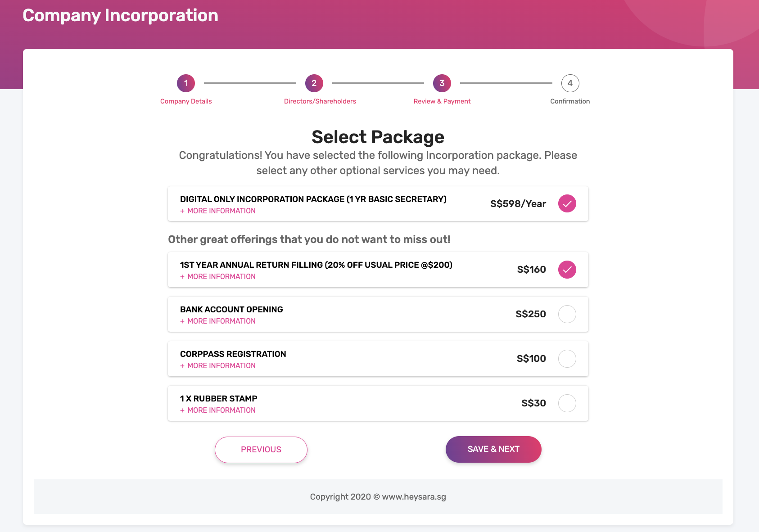This screenshot has height=532, width=759.
Task: Uncheck 1st Year Annual Return Filling option
Action: tap(567, 270)
